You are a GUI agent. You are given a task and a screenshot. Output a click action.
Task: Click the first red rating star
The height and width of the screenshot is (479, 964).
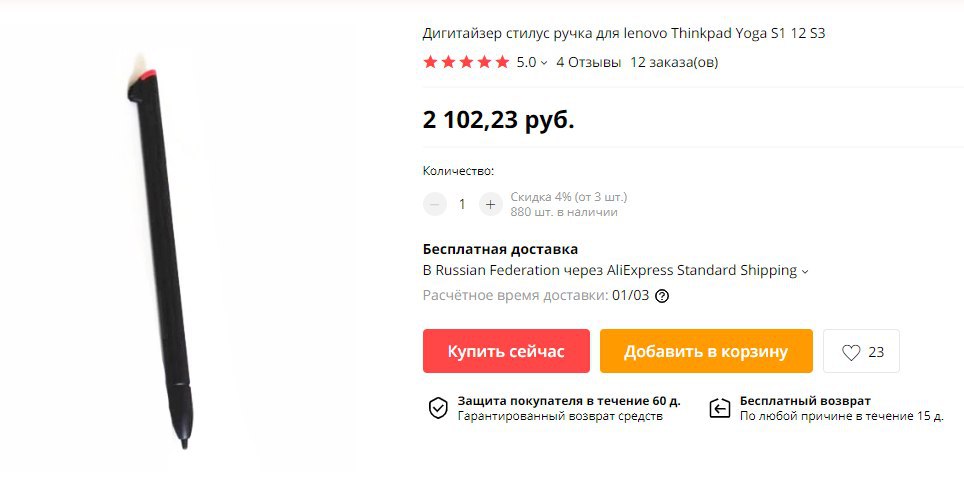pyautogui.click(x=430, y=61)
